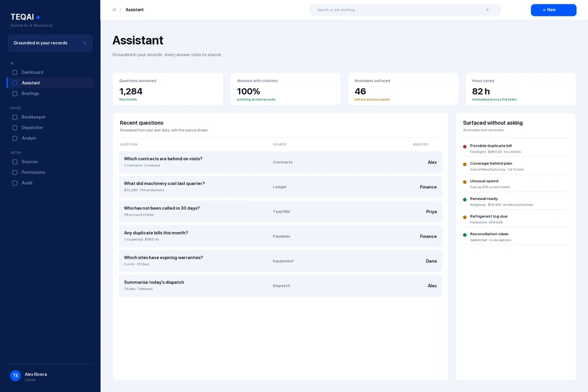Viewport: 588px width, 392px height.
Task: Open the Possible duplicate bill anomaly
Action: pos(516,148)
